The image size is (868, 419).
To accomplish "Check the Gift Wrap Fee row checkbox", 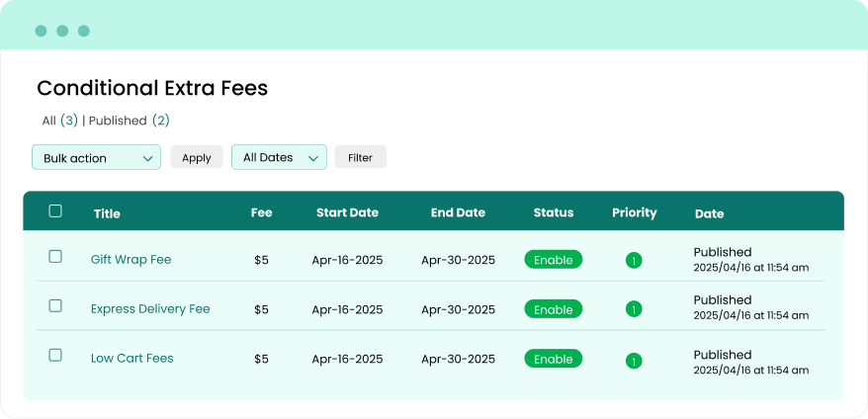I will (x=55, y=257).
